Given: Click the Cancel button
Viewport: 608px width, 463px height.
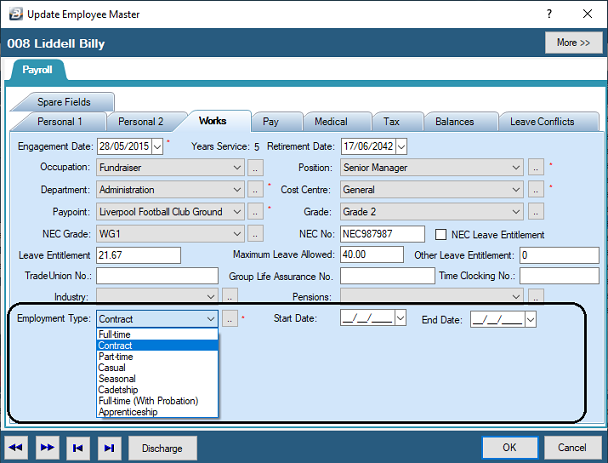Looking at the screenshot, I should pyautogui.click(x=572, y=447).
